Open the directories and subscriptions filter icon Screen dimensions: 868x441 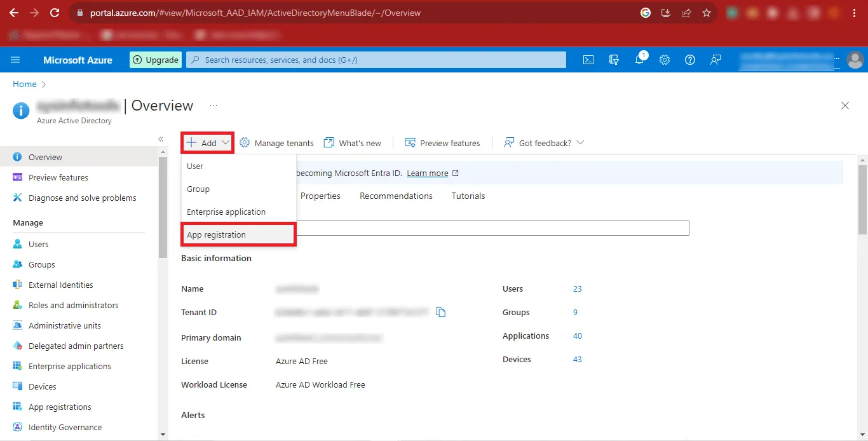[614, 60]
